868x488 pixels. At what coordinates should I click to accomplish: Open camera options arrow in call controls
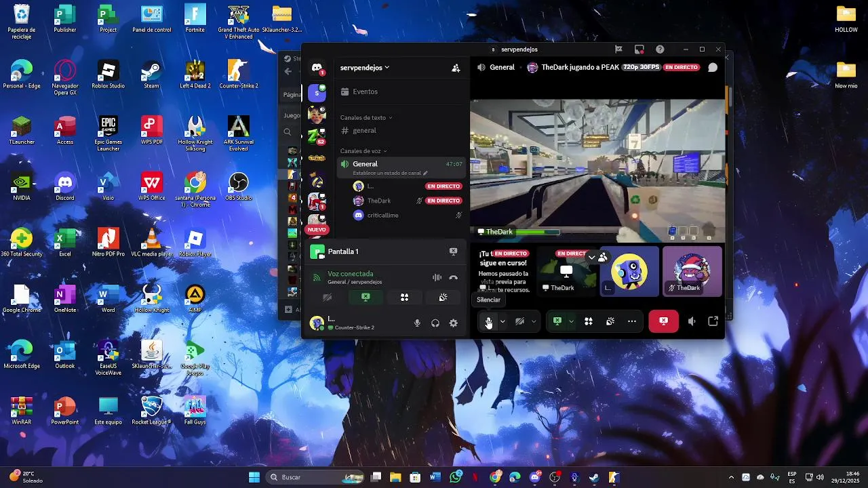534,321
